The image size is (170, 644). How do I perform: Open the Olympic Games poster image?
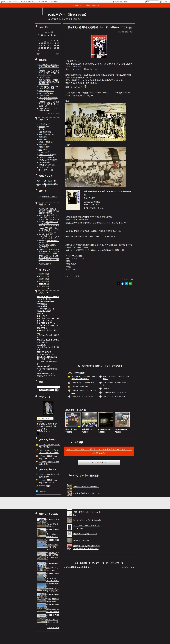[99, 46]
